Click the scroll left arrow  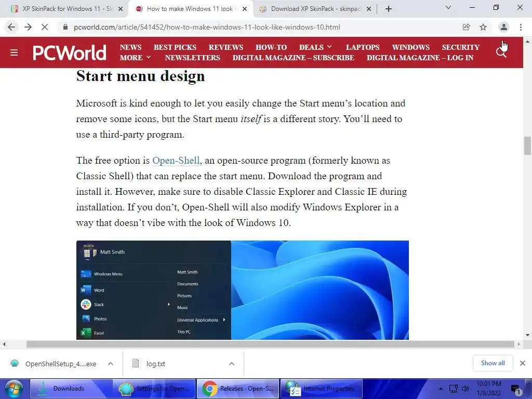(4, 344)
